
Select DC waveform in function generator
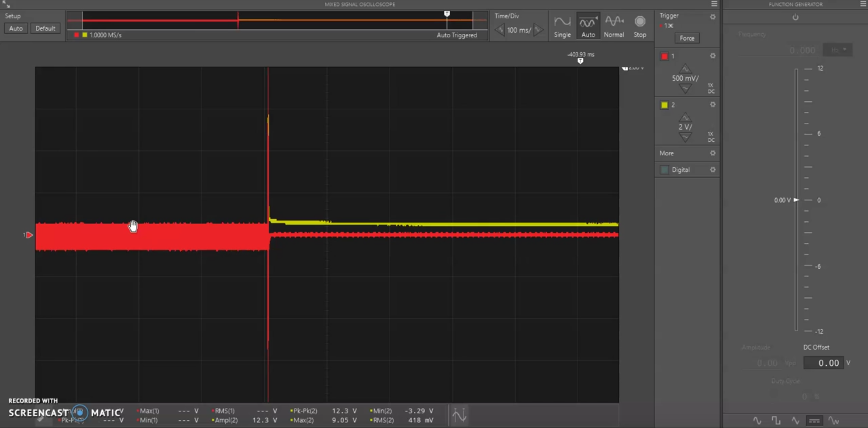814,420
